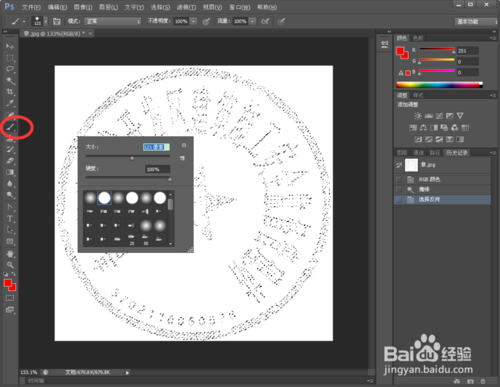Toggle the RGB颜色 history state checkbox

pyautogui.click(x=398, y=180)
